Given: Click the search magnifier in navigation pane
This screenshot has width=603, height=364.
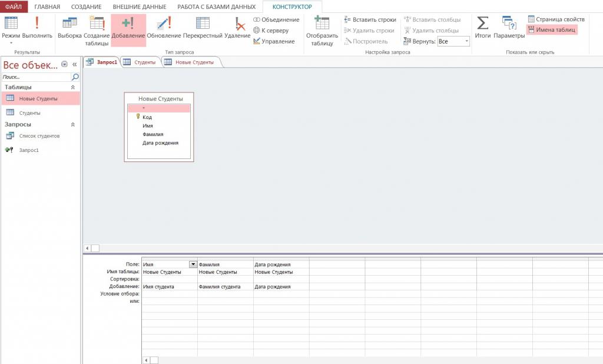Looking at the screenshot, I should point(75,77).
